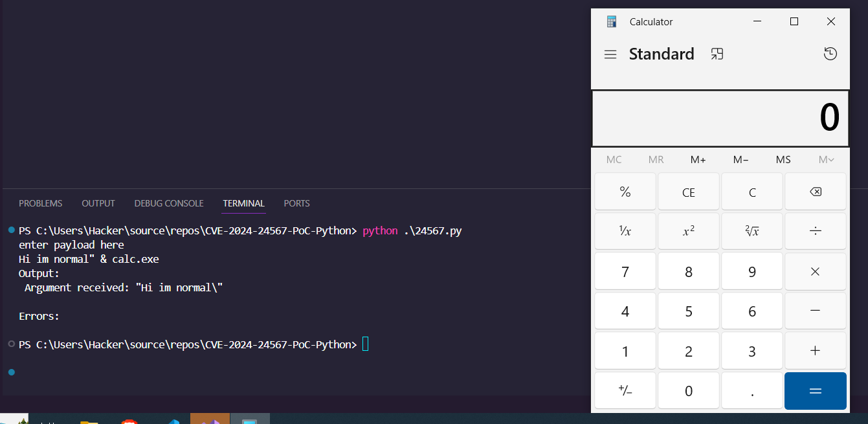
Task: Click digit 9 on the keypad
Action: tap(752, 272)
